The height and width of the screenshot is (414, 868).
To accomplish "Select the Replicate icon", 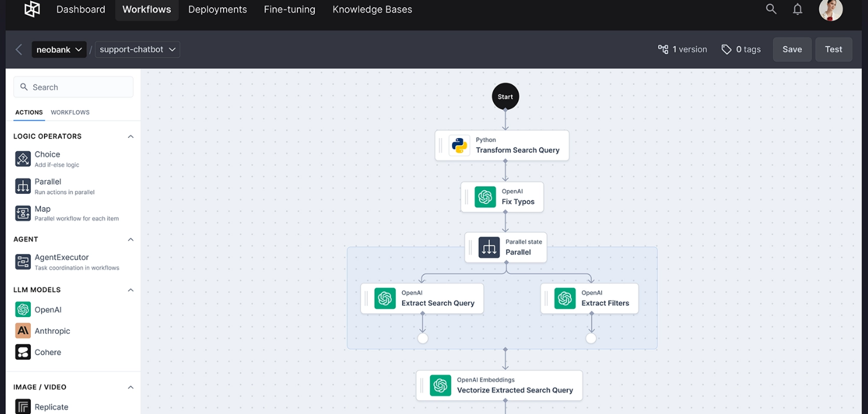I will [x=23, y=407].
